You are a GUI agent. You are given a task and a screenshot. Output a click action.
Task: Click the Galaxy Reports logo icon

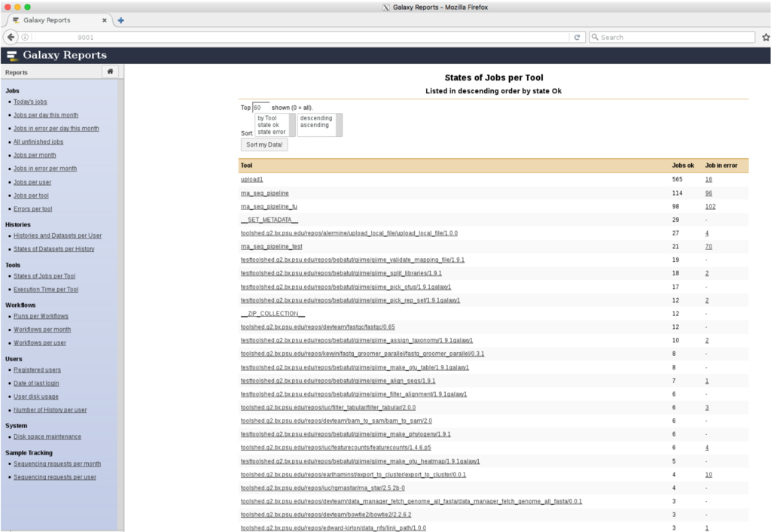coord(12,56)
